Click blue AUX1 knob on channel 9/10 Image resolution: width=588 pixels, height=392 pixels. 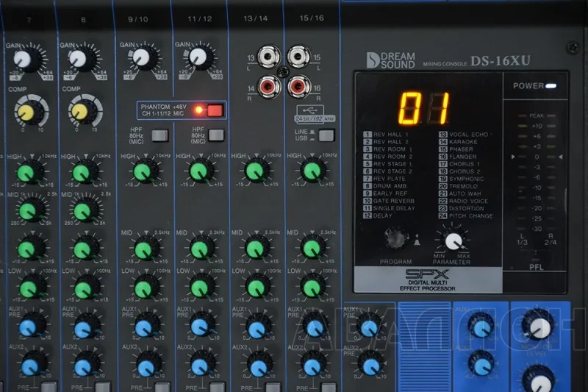[145, 327]
